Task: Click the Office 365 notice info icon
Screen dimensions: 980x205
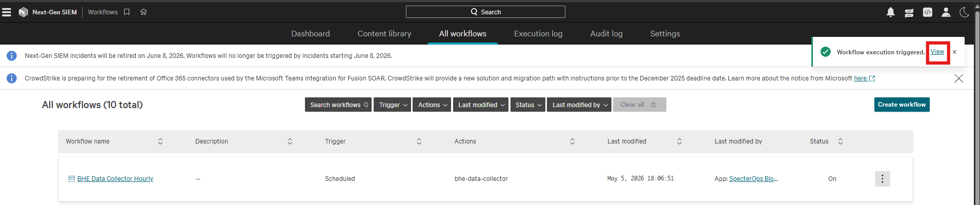Action: (11, 78)
